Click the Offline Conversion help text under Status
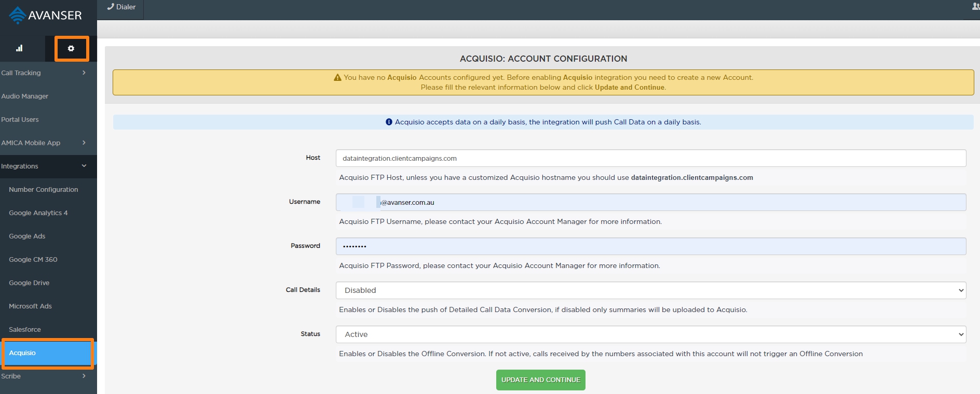980x394 pixels. tap(601, 354)
